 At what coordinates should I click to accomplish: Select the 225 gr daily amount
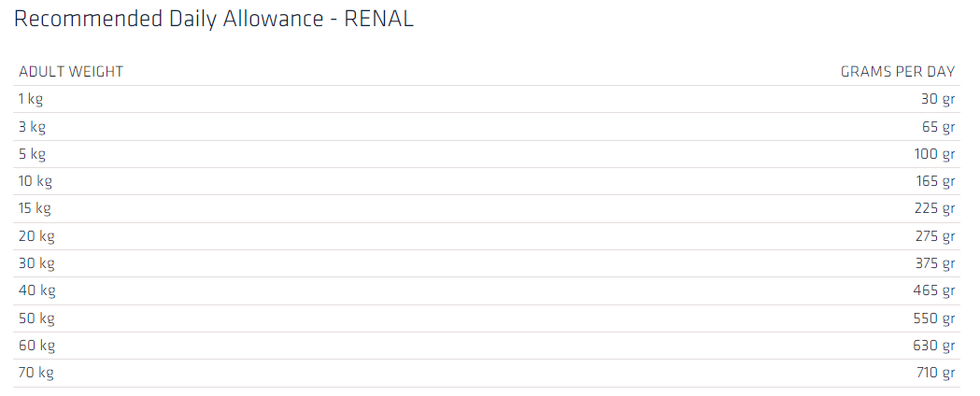(934, 208)
